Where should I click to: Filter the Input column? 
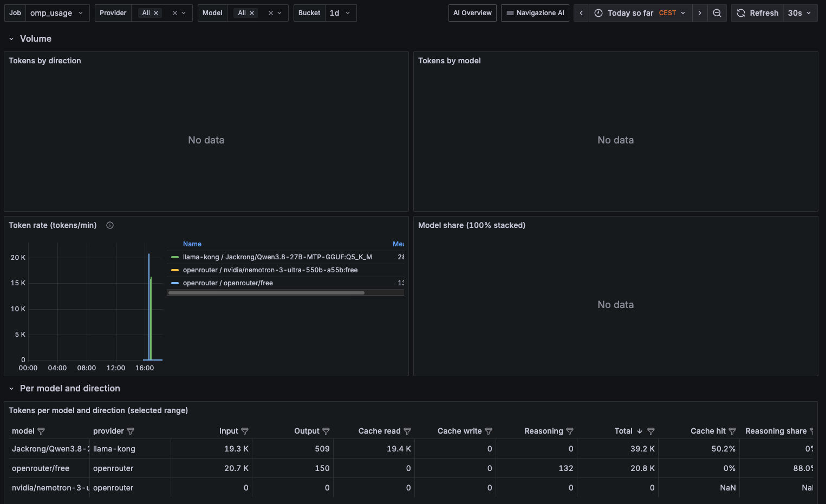tap(245, 431)
